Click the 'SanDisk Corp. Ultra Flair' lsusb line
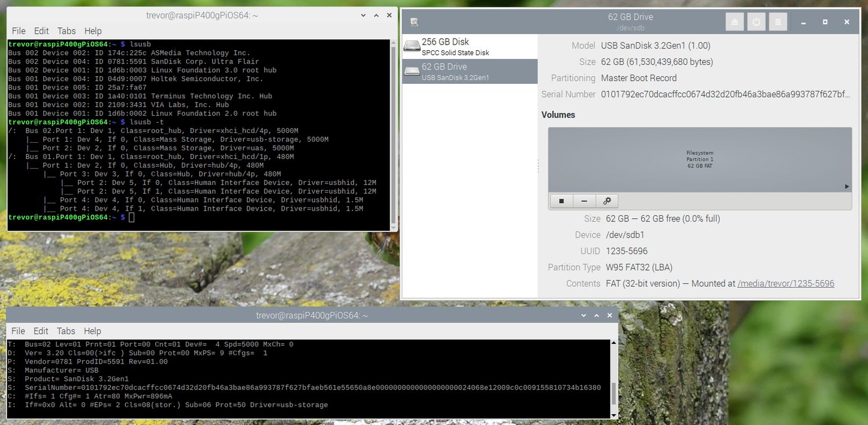Image resolution: width=868 pixels, height=425 pixels. click(134, 61)
